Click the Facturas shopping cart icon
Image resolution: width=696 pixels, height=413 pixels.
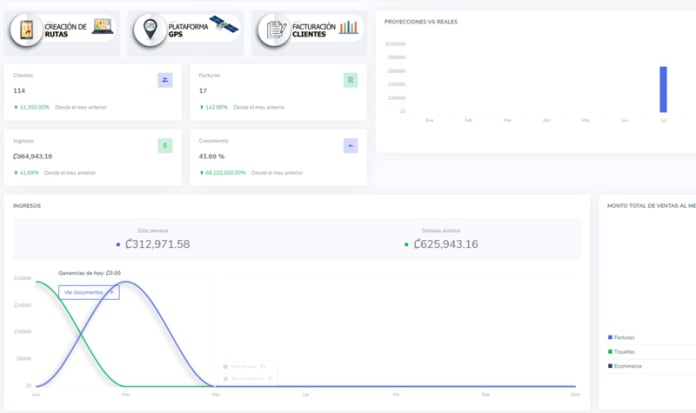click(x=350, y=80)
